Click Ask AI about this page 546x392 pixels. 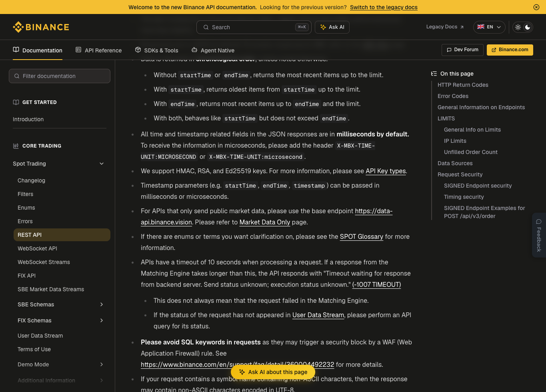(273, 372)
